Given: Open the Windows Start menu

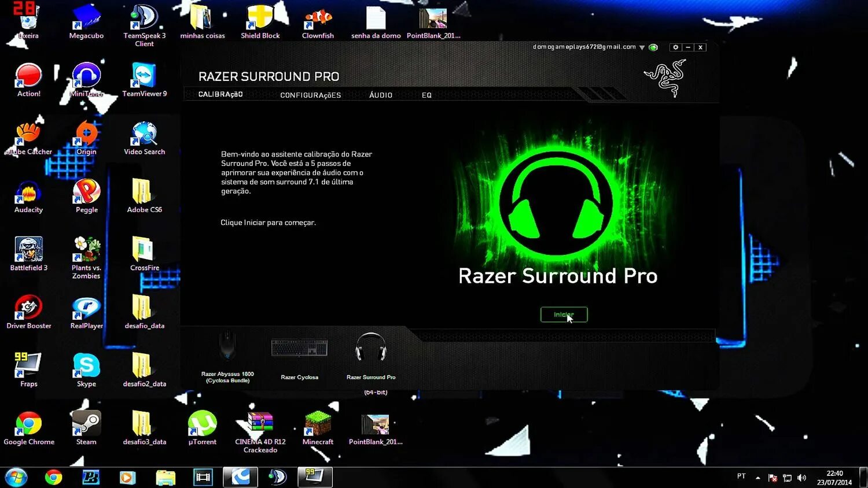Looking at the screenshot, I should pyautogui.click(x=16, y=477).
